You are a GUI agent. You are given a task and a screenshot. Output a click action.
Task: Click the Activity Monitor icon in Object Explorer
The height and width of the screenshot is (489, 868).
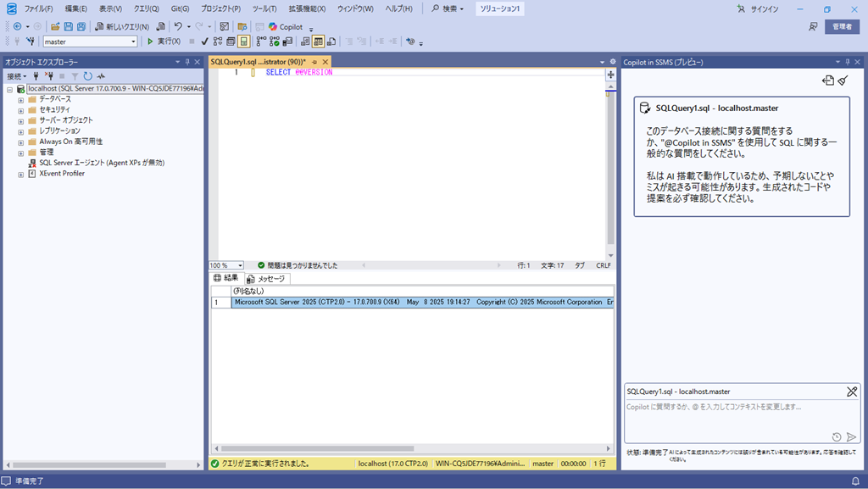pyautogui.click(x=101, y=76)
